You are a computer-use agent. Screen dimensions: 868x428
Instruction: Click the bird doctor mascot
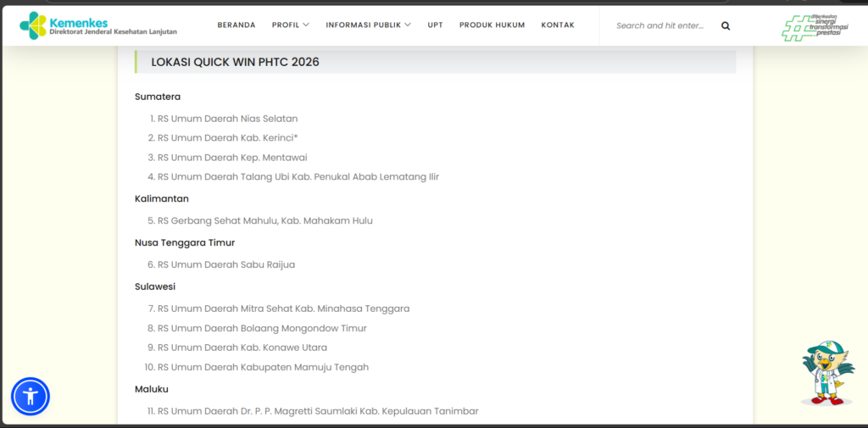point(826,373)
